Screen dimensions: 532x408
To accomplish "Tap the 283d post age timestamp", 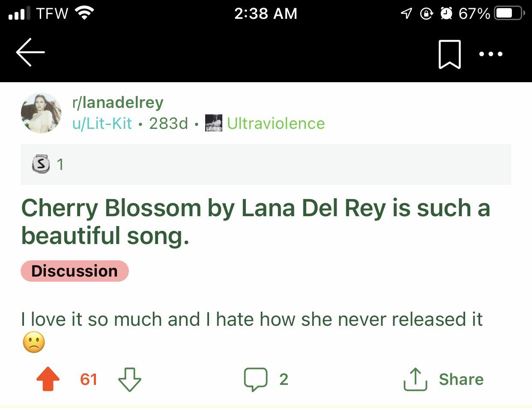I will pos(167,123).
